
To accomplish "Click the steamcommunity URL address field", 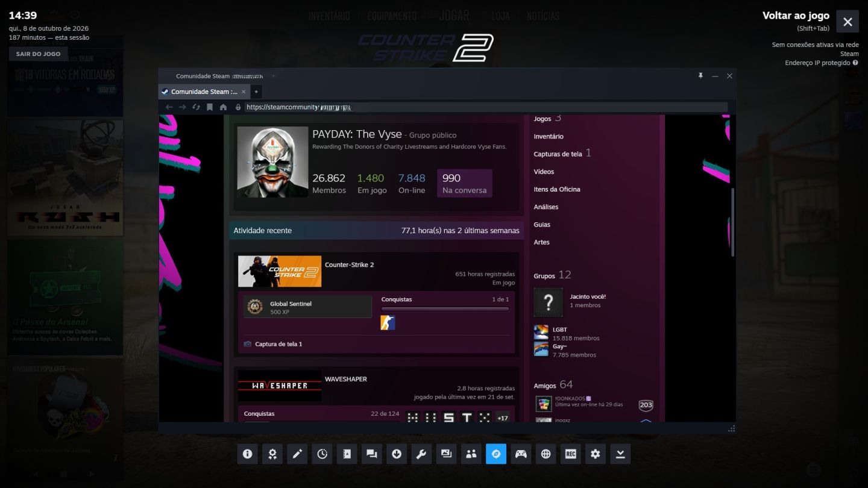I will [x=485, y=107].
